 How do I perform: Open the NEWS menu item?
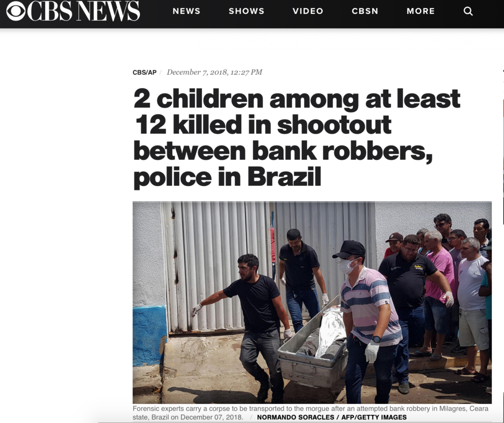[x=187, y=11]
